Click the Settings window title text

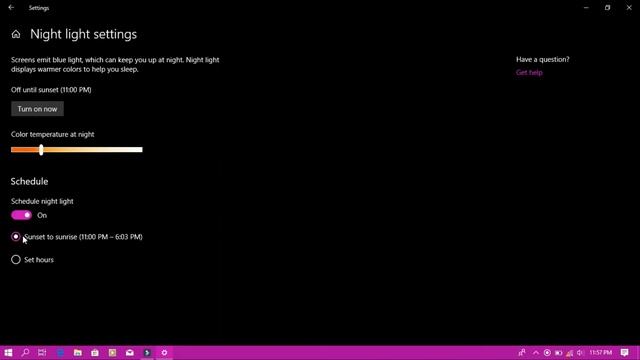[39, 8]
